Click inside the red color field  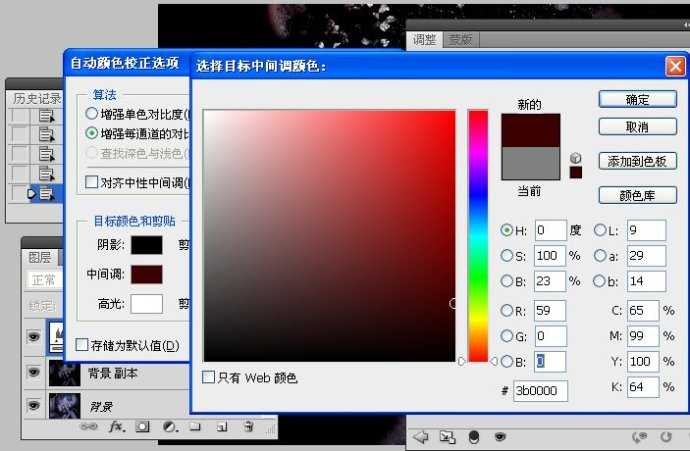pos(329,236)
